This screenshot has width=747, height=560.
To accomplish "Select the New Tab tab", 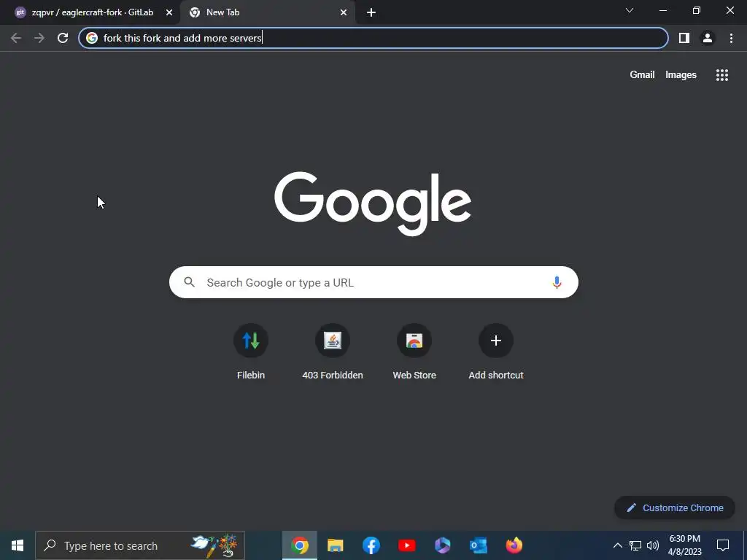I will 267,12.
